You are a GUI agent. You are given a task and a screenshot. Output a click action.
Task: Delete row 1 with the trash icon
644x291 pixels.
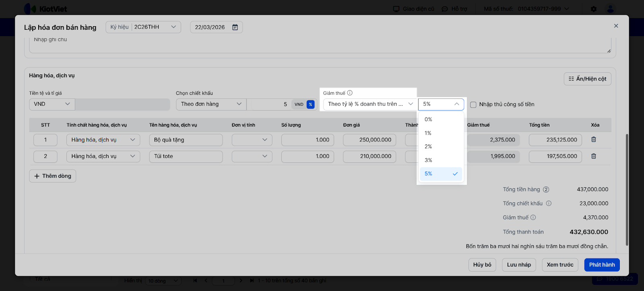(x=594, y=139)
